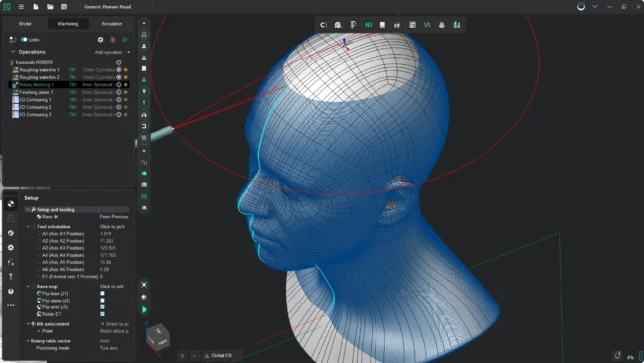The image size is (644, 363).
Task: Click the calculator-style viewport toolbar icon
Action: click(412, 25)
